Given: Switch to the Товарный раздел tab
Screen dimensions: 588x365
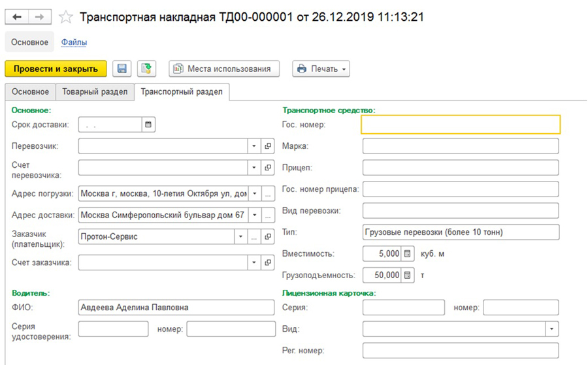Looking at the screenshot, I should [95, 92].
